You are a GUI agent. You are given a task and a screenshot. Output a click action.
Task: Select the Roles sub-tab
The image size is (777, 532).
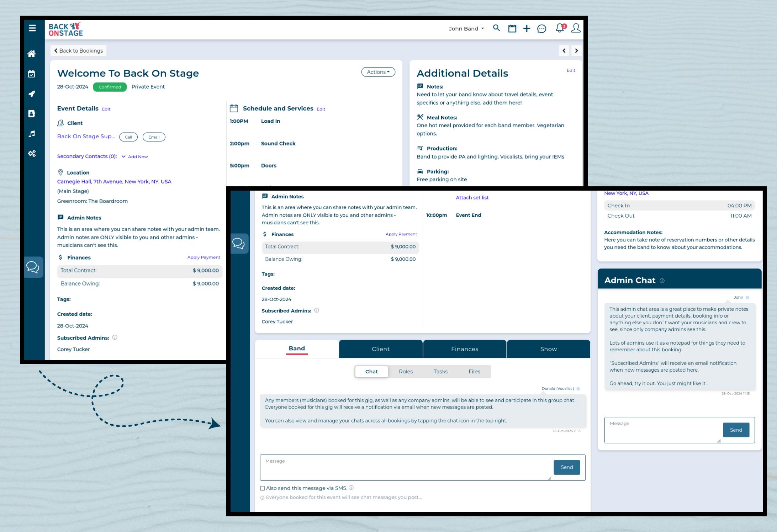tap(406, 372)
